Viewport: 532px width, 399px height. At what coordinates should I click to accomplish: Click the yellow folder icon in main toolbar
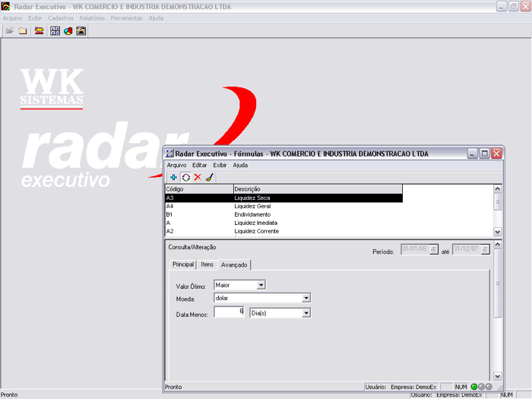tap(23, 31)
